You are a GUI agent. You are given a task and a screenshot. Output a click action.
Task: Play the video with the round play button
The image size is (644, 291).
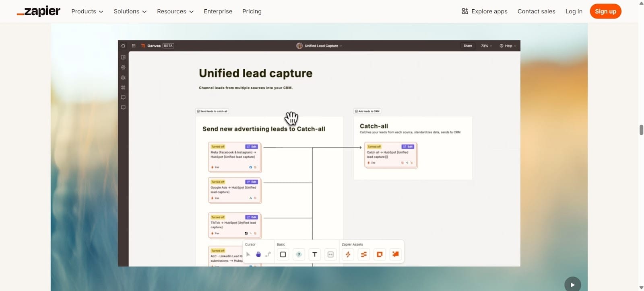(x=572, y=285)
